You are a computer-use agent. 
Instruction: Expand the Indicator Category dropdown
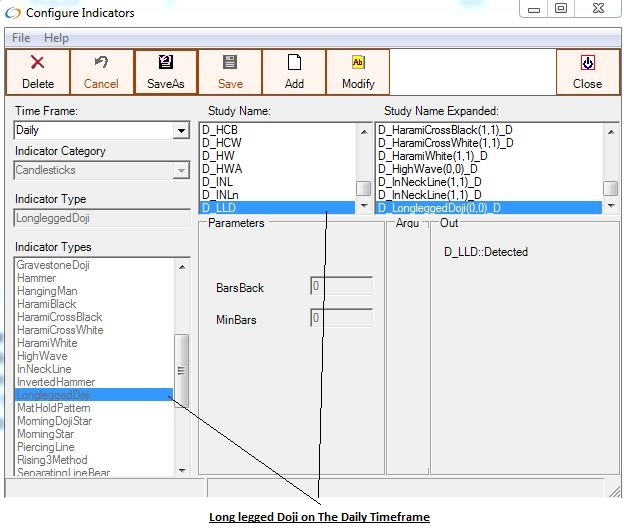point(181,171)
